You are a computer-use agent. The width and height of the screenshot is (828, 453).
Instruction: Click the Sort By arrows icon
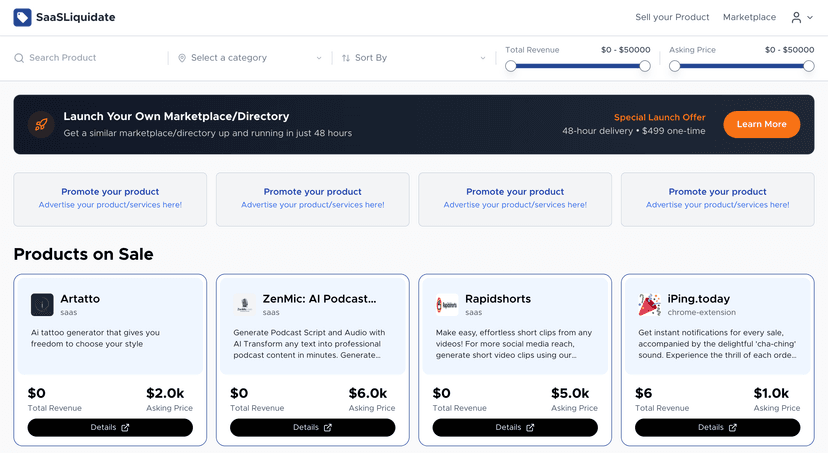pyautogui.click(x=346, y=58)
